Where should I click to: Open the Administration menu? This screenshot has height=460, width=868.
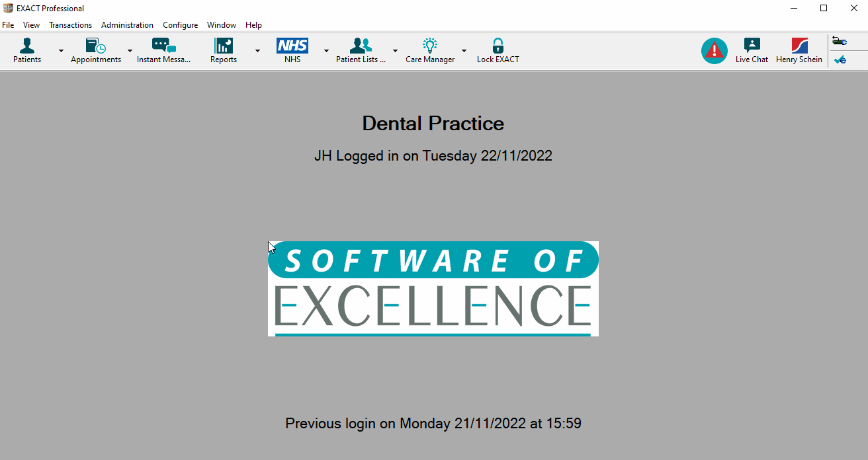[127, 25]
